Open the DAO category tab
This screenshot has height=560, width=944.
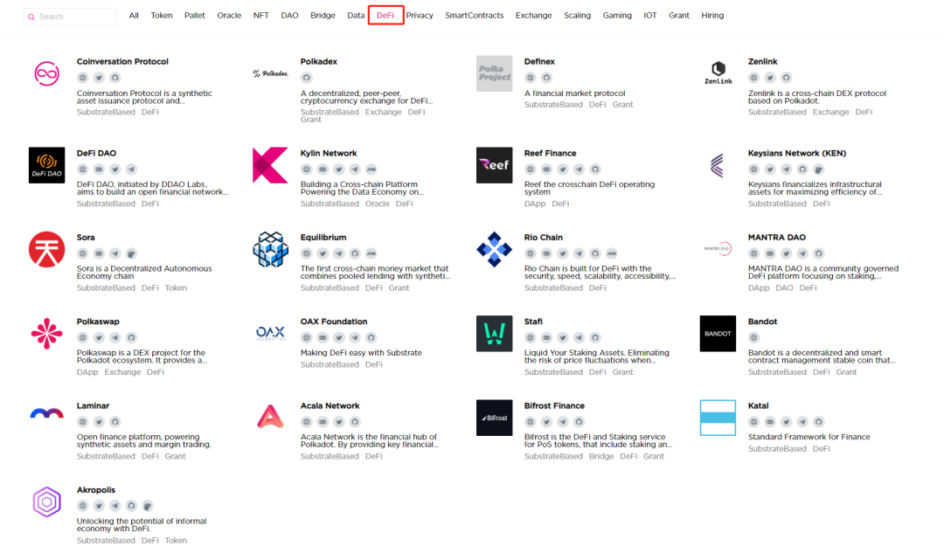point(289,16)
